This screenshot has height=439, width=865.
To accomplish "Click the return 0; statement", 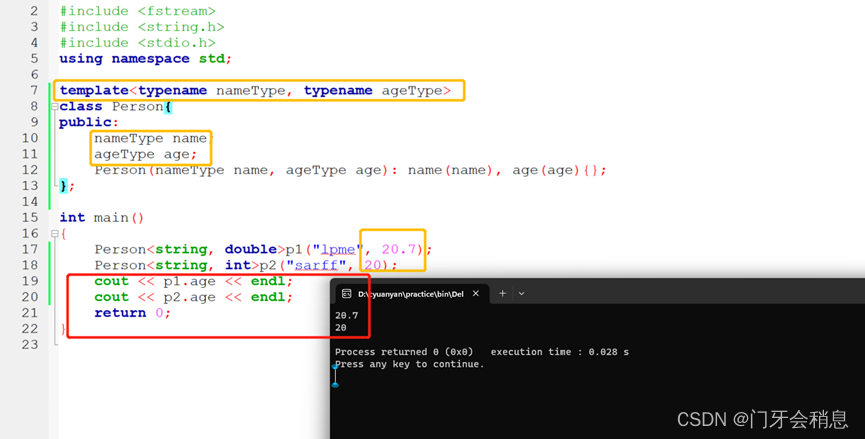I will (132, 313).
